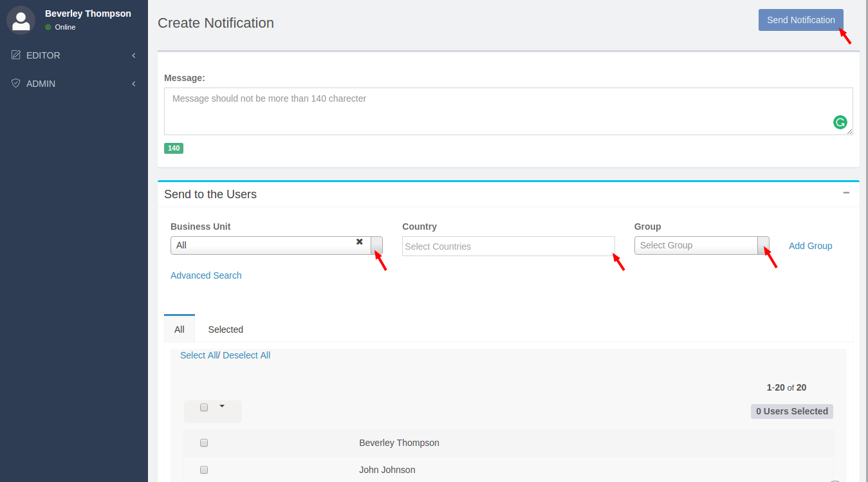
Task: Click the Editor pencil icon in sidebar
Action: 16,55
